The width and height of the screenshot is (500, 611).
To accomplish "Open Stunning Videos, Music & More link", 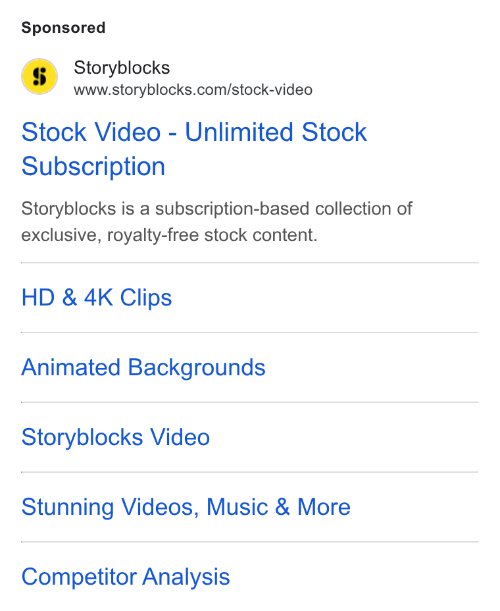I will point(186,507).
